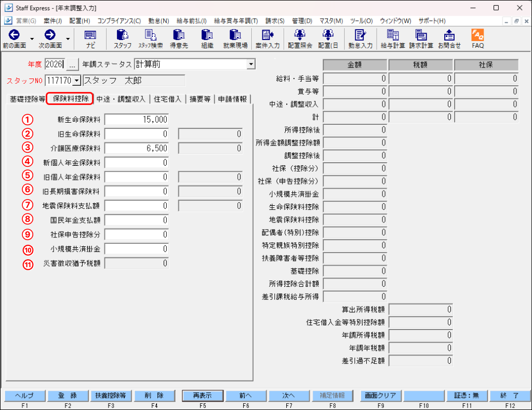Open the 組織 toolbar icon
Image resolution: width=532 pixels, height=410 pixels.
207,38
